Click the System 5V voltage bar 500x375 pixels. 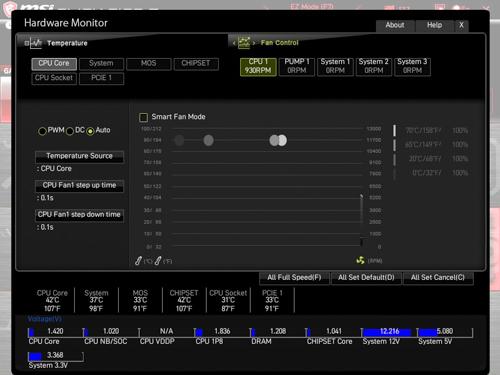point(445,332)
